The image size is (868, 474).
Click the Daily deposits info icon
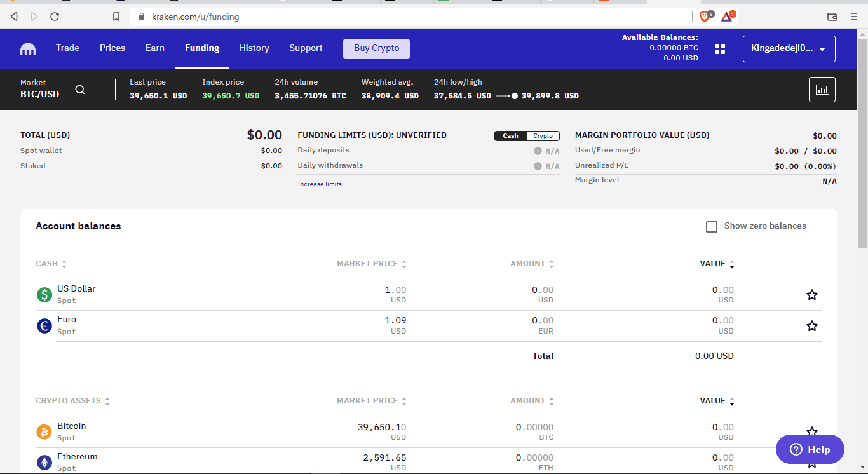click(538, 151)
